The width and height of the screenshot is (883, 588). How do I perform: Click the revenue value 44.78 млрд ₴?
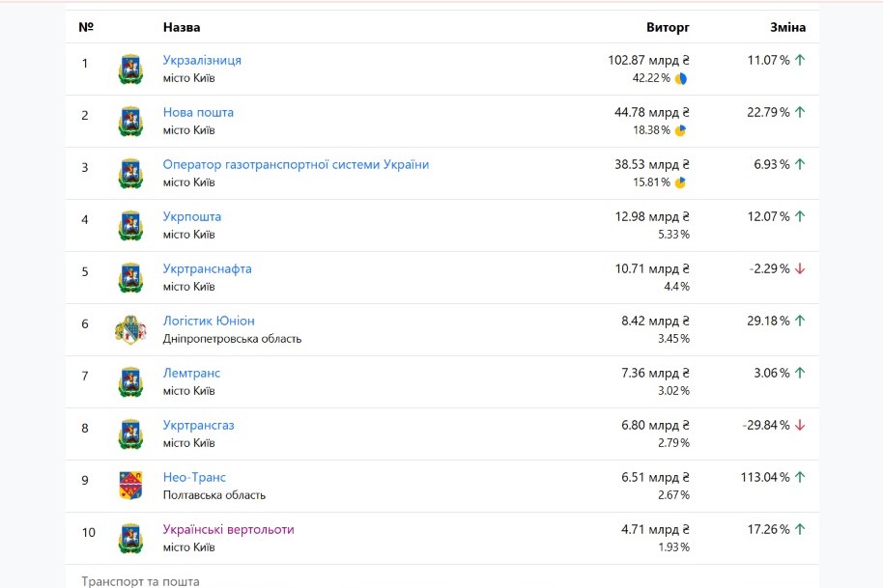652,113
